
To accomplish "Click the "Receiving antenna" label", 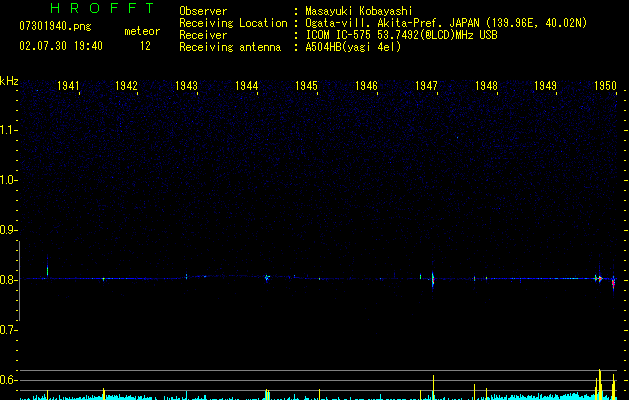I will (230, 47).
